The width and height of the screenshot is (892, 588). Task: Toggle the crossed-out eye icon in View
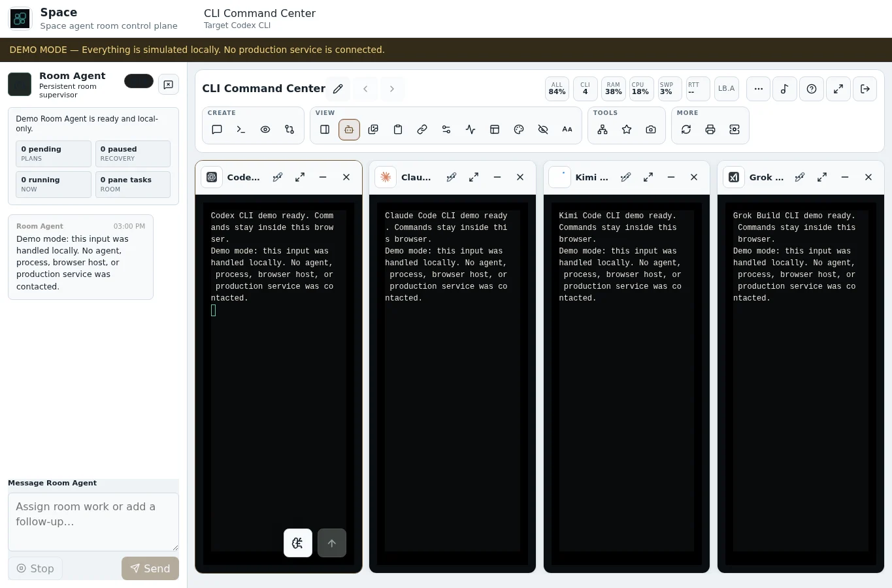click(x=543, y=129)
